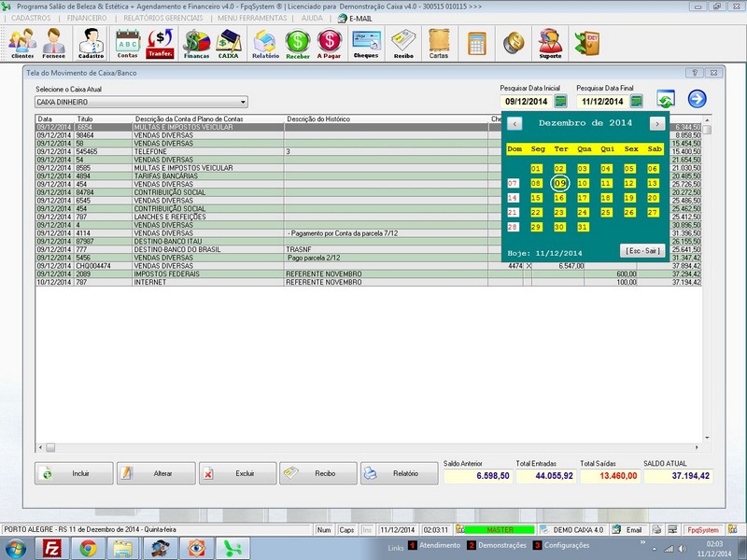Open the calculator icon in toolbar

(x=477, y=43)
